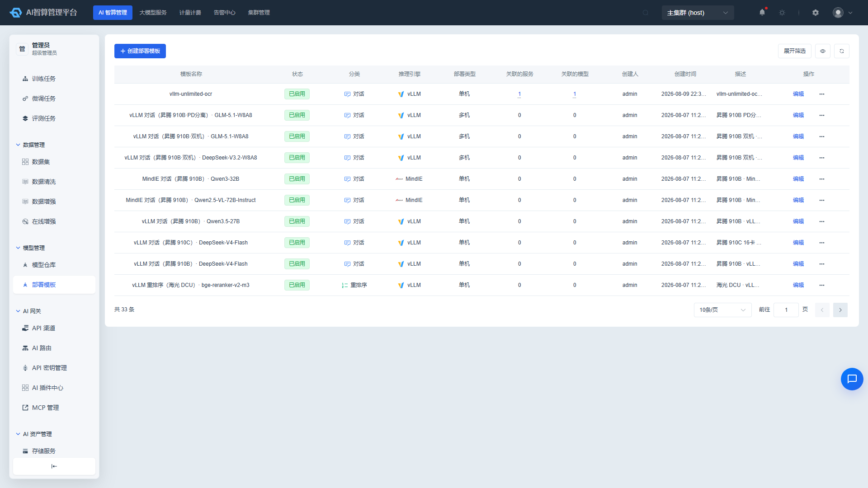Open 数据增强 in the sidebar
The height and width of the screenshot is (488, 868).
(x=54, y=202)
